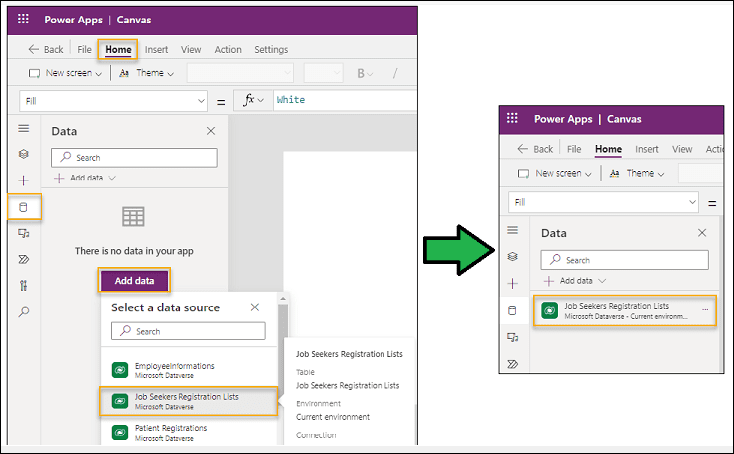Click the purple Add data button
Viewport: 734px width, 454px height.
[x=134, y=281]
